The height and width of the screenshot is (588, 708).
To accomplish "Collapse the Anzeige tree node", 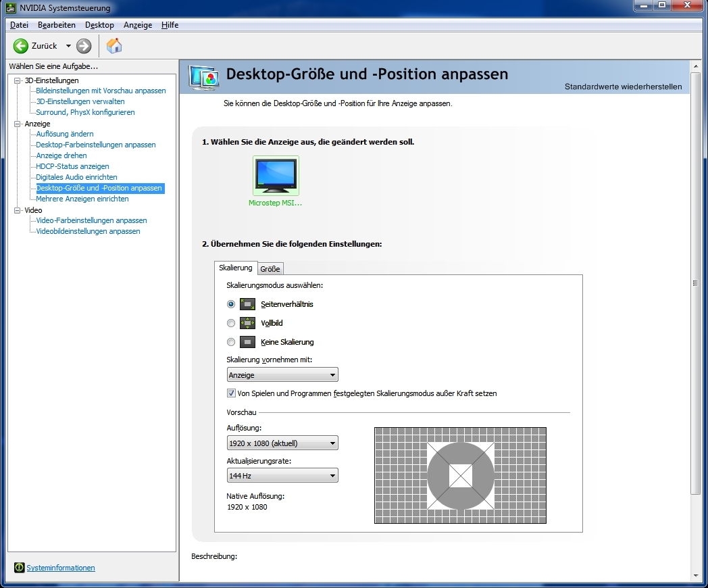I will (17, 124).
